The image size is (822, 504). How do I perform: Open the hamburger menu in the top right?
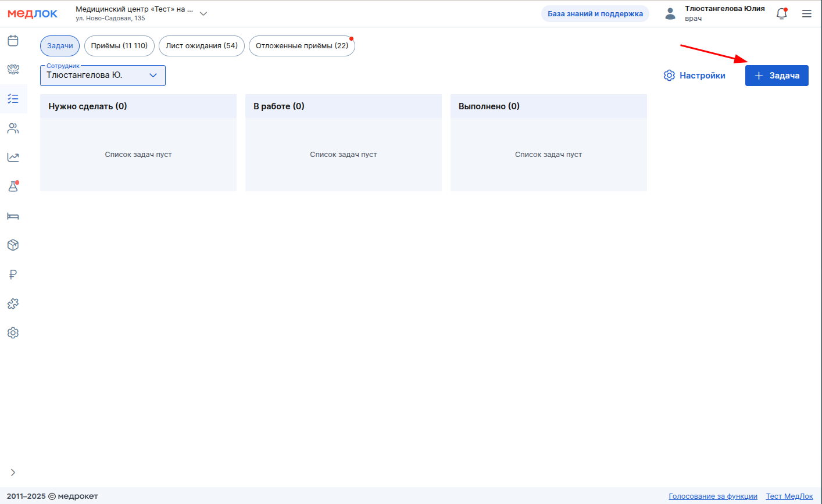click(x=806, y=14)
